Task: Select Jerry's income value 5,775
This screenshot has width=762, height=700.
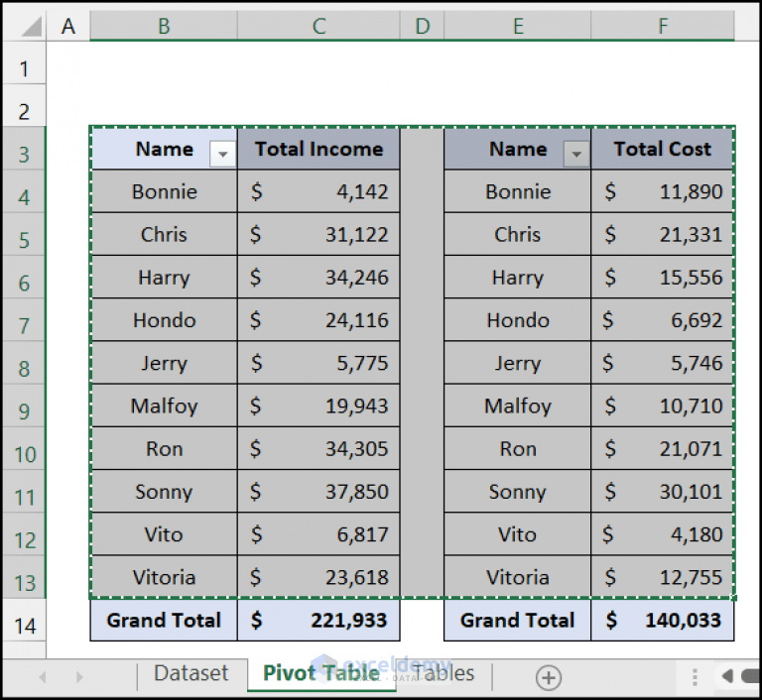Action: point(318,363)
